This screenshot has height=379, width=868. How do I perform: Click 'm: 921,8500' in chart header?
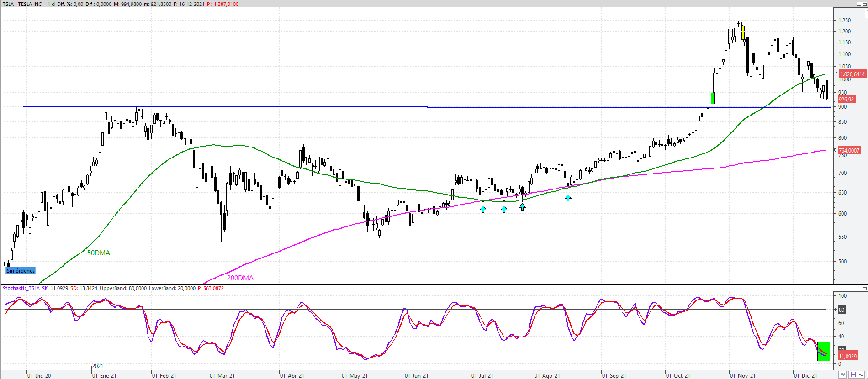pos(158,4)
